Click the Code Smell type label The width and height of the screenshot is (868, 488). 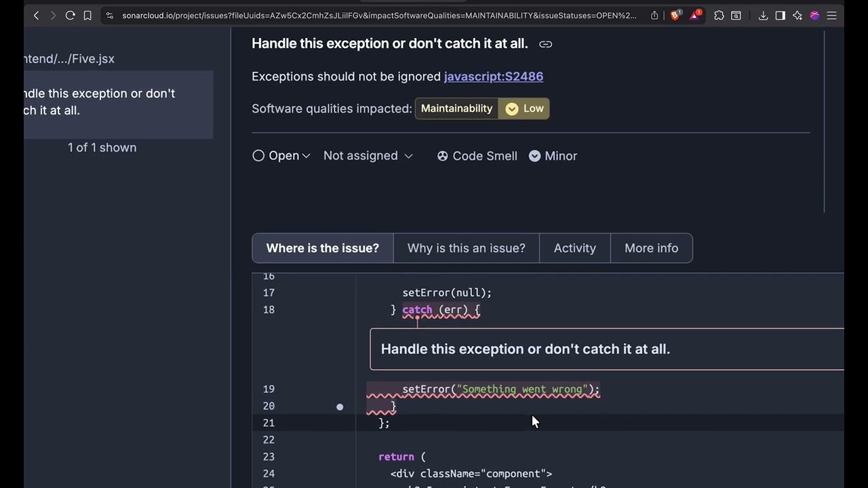tap(477, 156)
